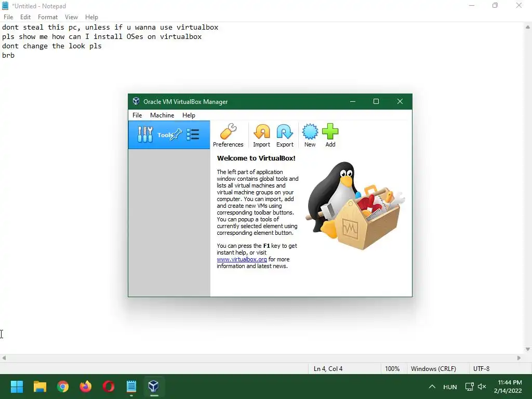Image resolution: width=532 pixels, height=399 pixels.
Task: Click VirtualBox taskbar icon
Action: pyautogui.click(x=154, y=387)
